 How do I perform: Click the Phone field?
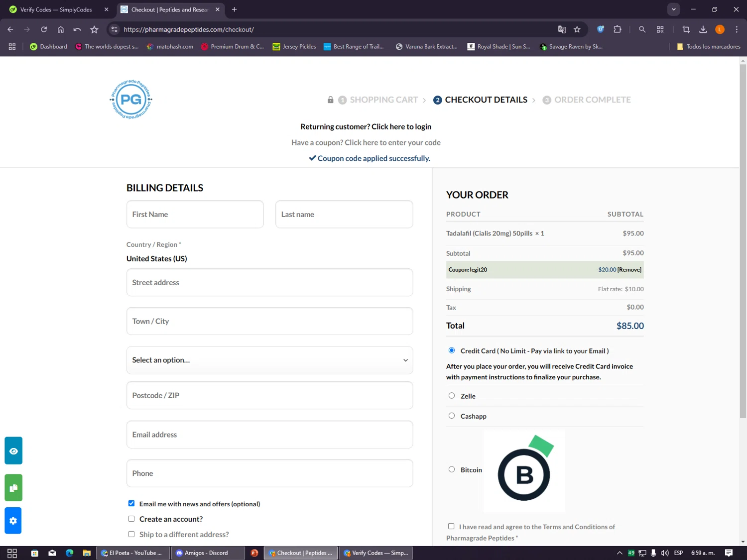point(269,473)
